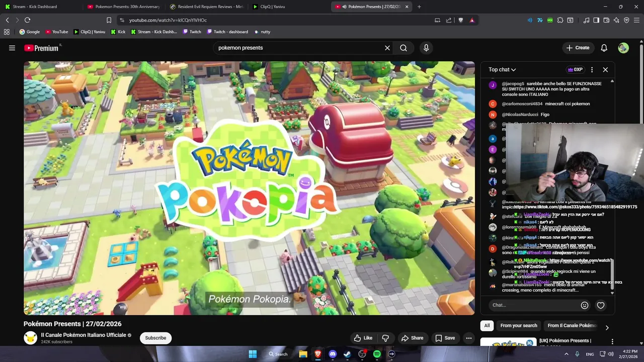Open [UK] Pokémon Presents suggested video

pos(565,341)
